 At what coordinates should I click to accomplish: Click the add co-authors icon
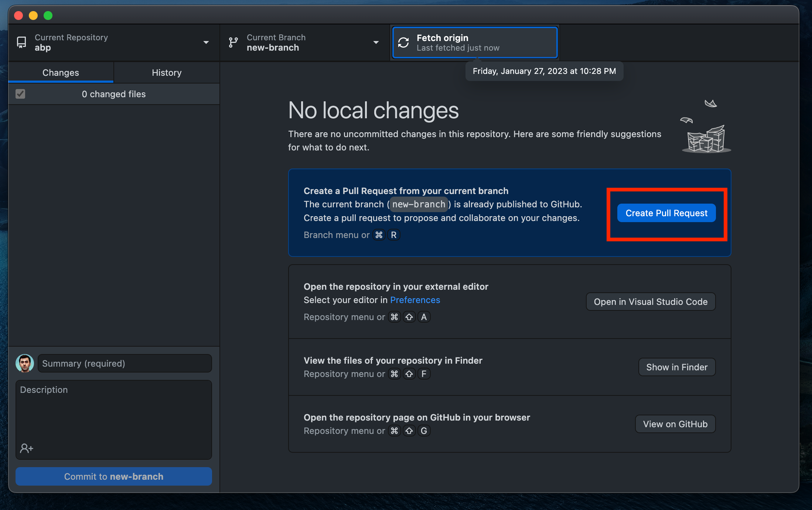tap(27, 448)
